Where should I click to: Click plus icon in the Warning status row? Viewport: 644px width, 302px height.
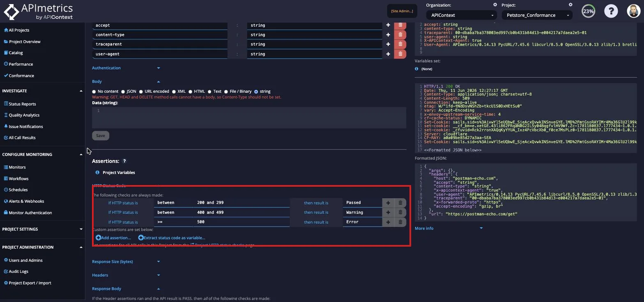388,212
